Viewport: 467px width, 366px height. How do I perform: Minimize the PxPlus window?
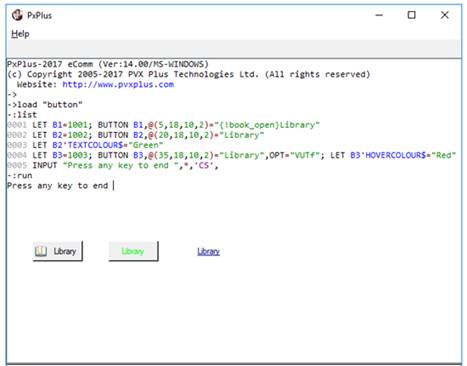(379, 15)
